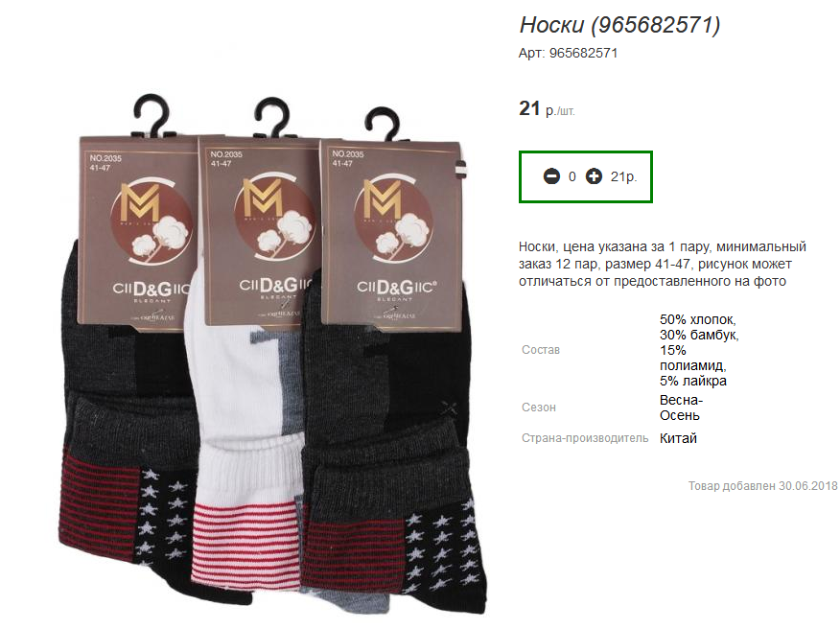Click the product description paragraph about minimum order

[x=663, y=264]
